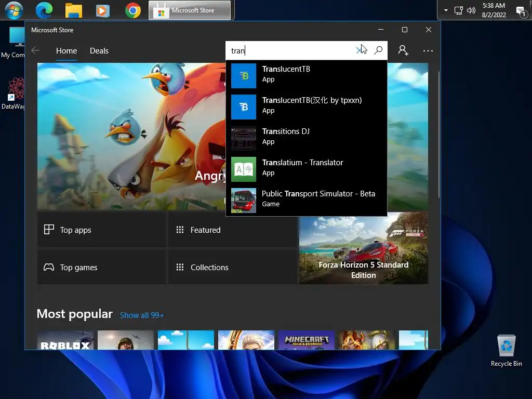Launch Microsoft Edge from the taskbar

point(44,10)
